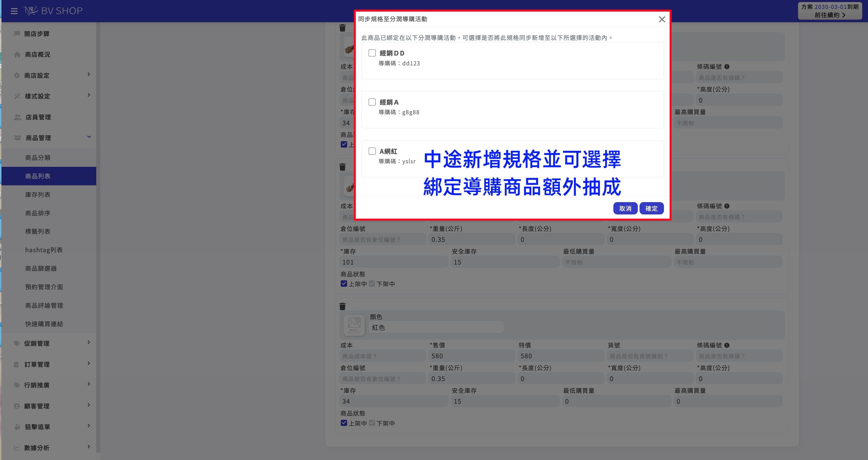Click the 狙擊追單 icon

(17, 427)
